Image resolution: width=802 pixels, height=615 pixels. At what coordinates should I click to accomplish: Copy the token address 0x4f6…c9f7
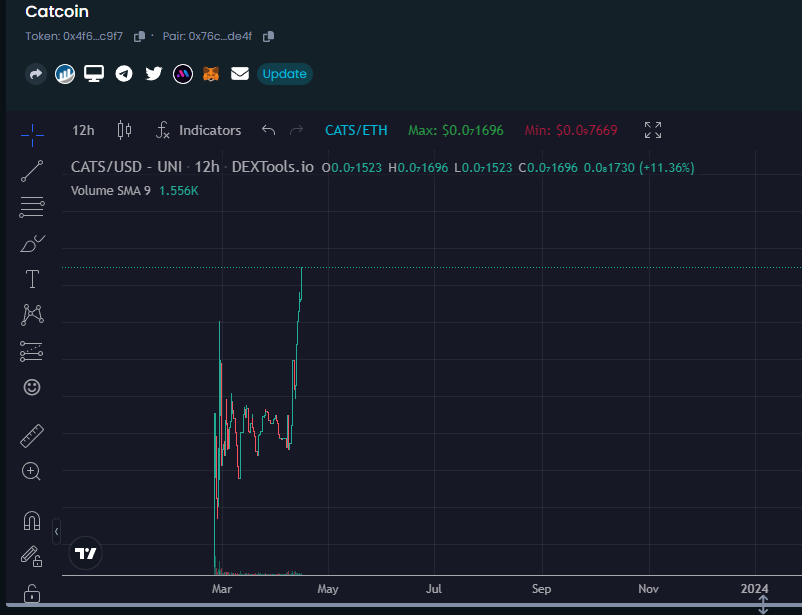(x=139, y=36)
